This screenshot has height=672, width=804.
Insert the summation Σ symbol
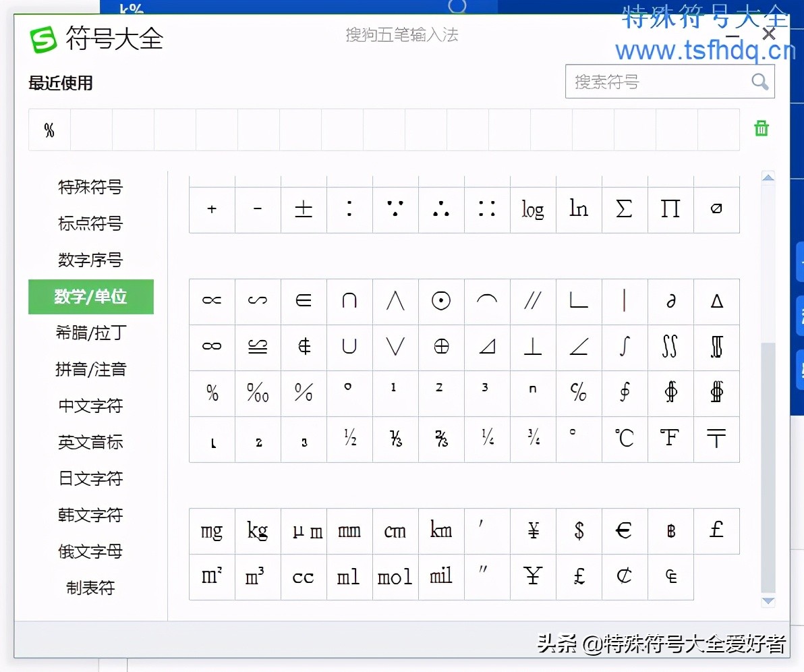click(625, 209)
